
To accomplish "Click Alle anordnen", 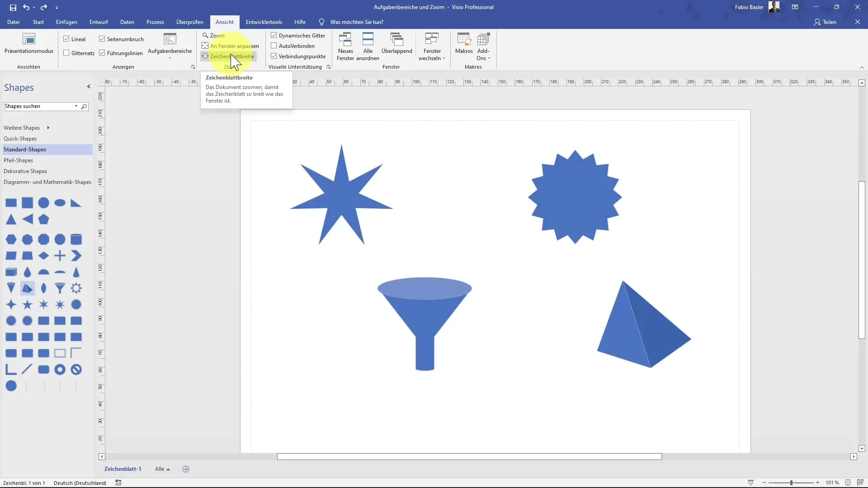I will click(x=368, y=47).
